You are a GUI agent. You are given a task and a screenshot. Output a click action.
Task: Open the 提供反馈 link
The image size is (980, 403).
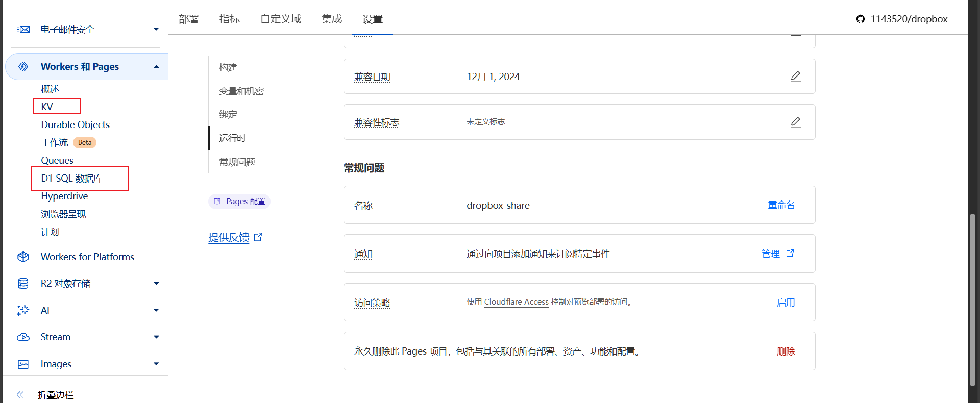229,238
